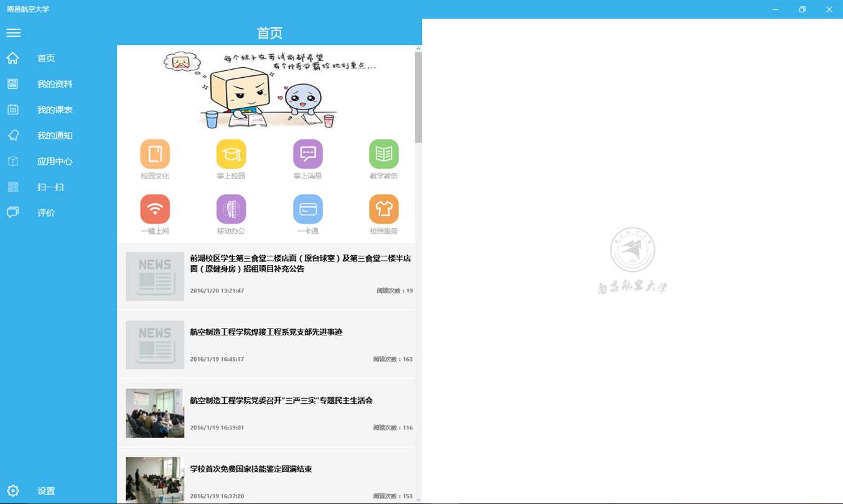Open the 一键上网 Wi-Fi icon
Viewport: 843px width, 504px height.
tap(155, 209)
